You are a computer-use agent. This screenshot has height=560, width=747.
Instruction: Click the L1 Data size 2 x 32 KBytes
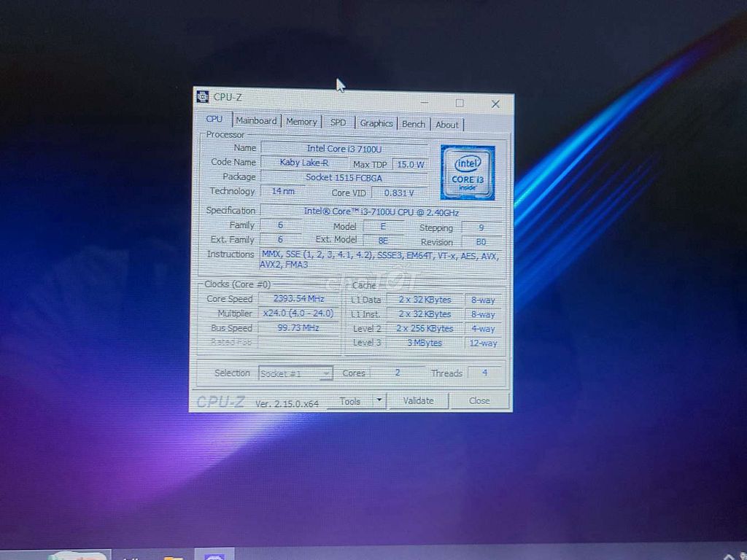pyautogui.click(x=425, y=300)
